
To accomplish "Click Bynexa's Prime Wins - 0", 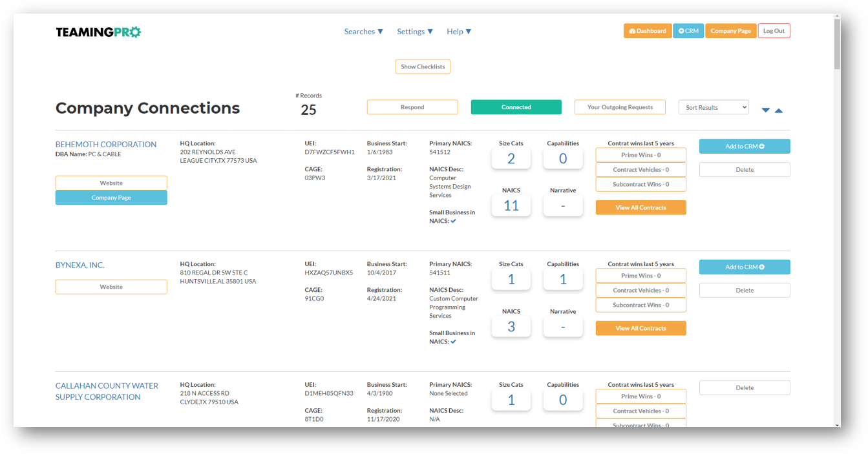I will pos(640,276).
